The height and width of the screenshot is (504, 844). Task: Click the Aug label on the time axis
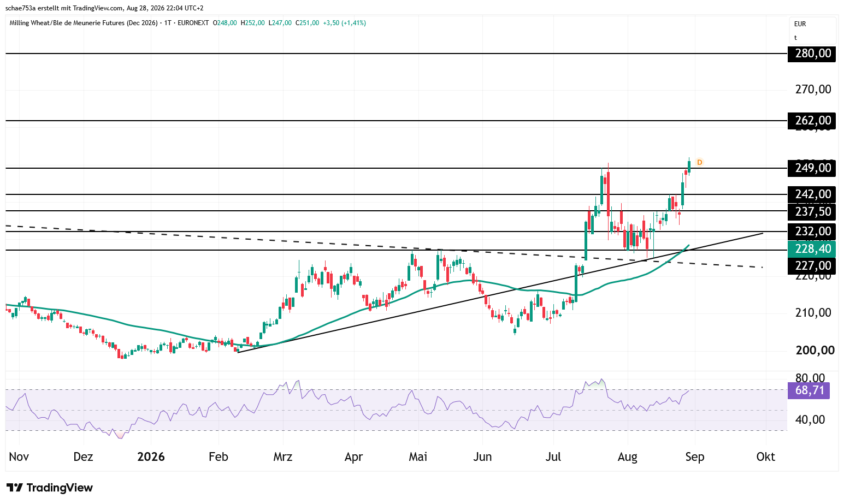(x=627, y=456)
